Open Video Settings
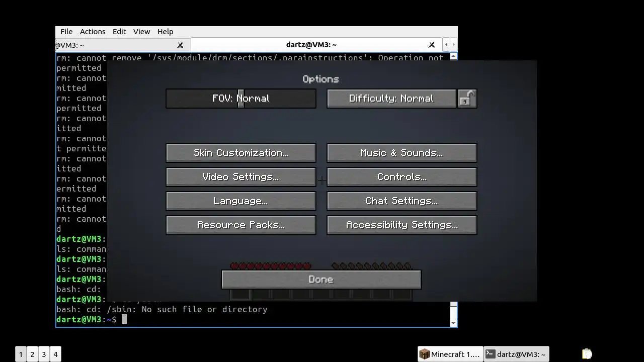The width and height of the screenshot is (644, 362). click(x=241, y=177)
